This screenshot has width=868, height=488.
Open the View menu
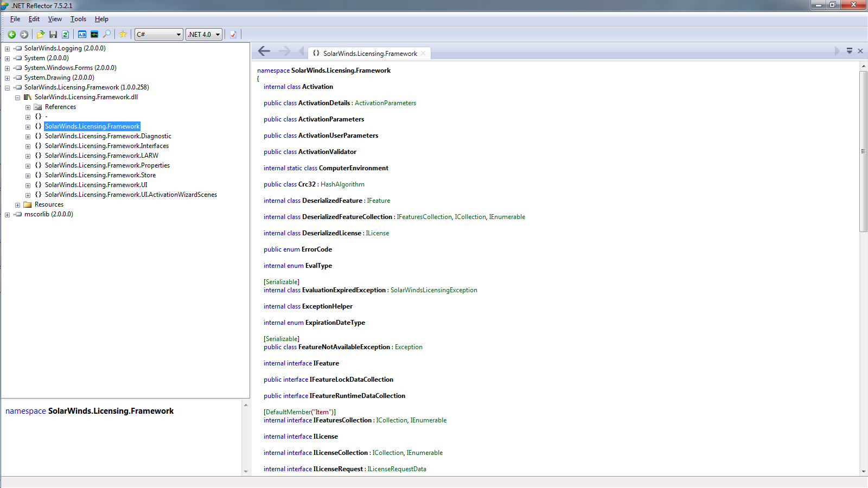coord(55,19)
